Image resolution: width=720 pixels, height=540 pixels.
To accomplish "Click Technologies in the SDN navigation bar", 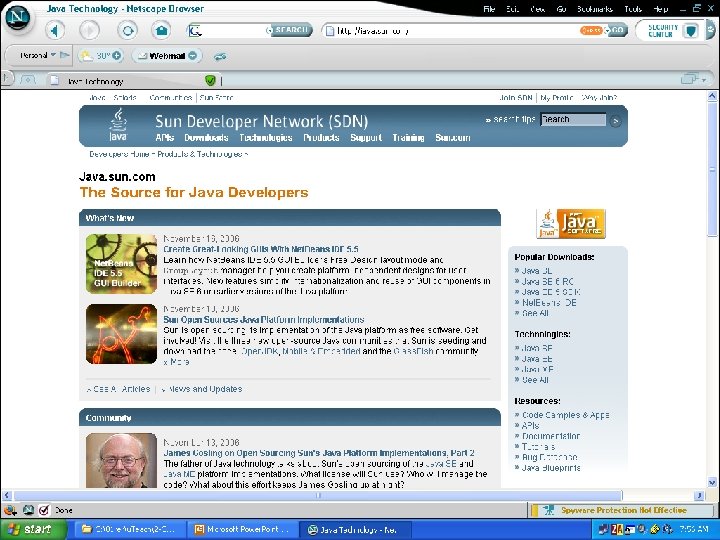I will click(x=266, y=137).
